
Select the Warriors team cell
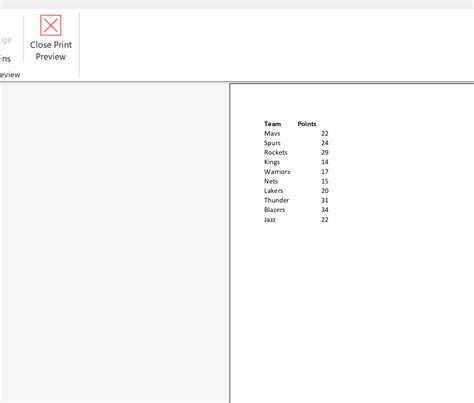pos(277,172)
